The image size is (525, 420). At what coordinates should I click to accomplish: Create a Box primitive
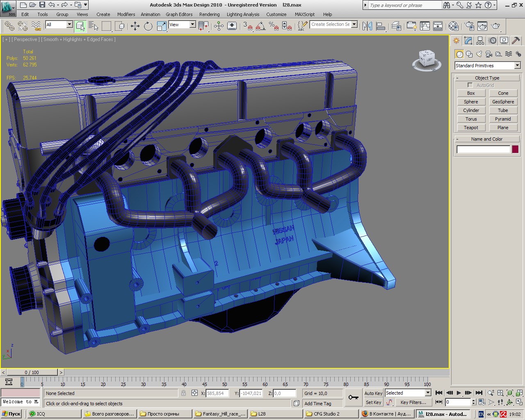pyautogui.click(x=471, y=93)
